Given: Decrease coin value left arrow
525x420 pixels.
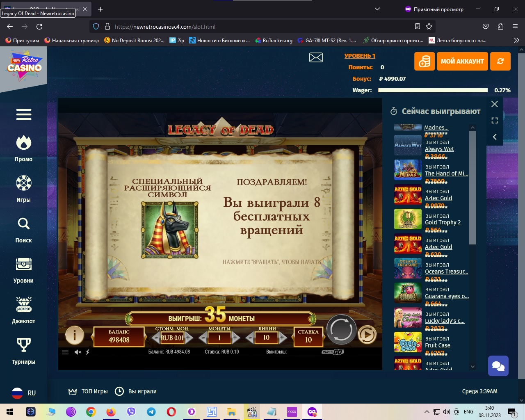Looking at the screenshot, I should (x=155, y=338).
